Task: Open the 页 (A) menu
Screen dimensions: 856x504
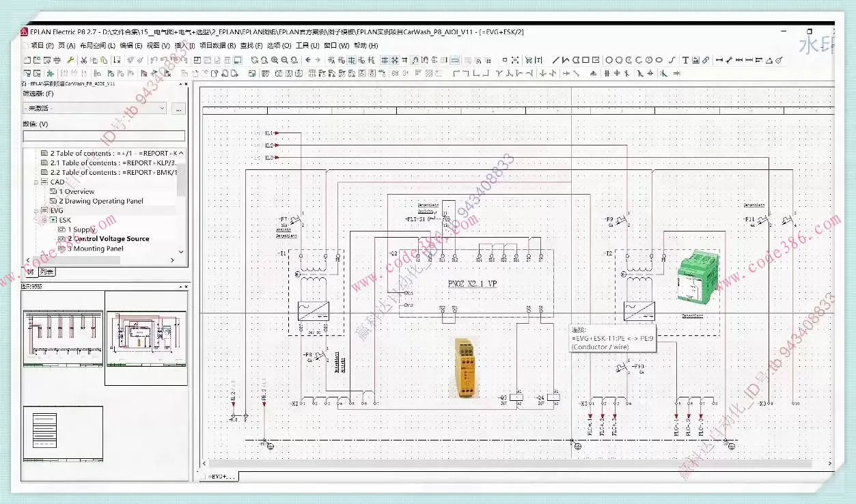Action: pos(66,46)
